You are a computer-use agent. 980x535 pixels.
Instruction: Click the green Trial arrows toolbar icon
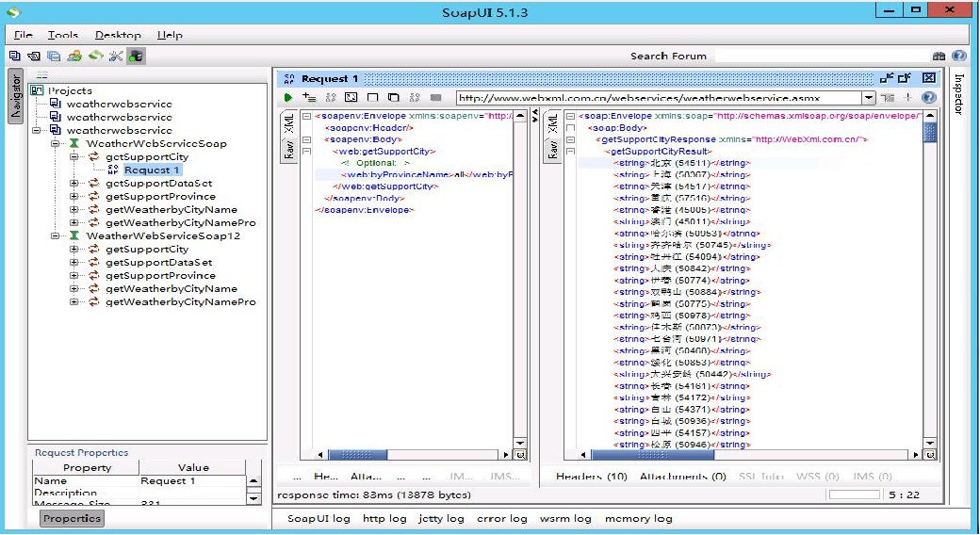(x=95, y=56)
